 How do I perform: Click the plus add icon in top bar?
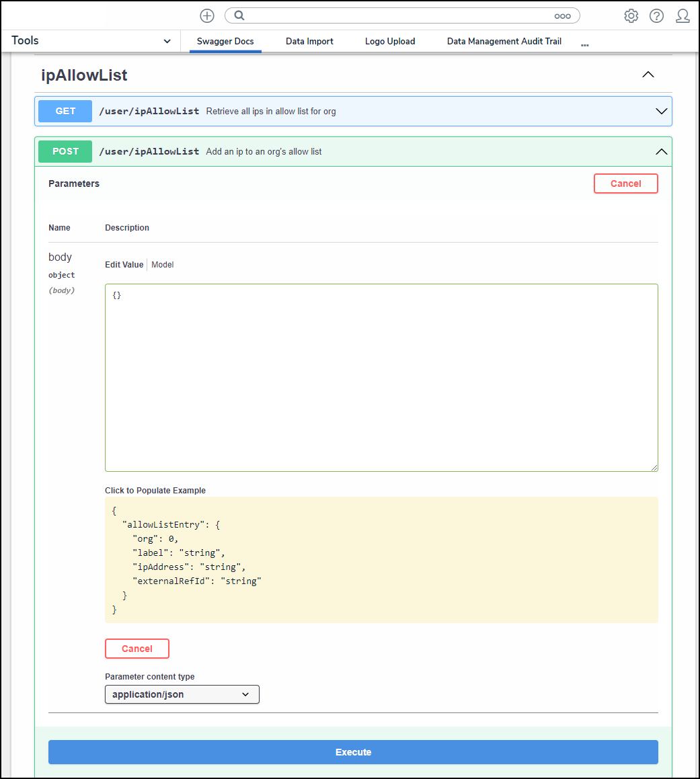pyautogui.click(x=207, y=16)
